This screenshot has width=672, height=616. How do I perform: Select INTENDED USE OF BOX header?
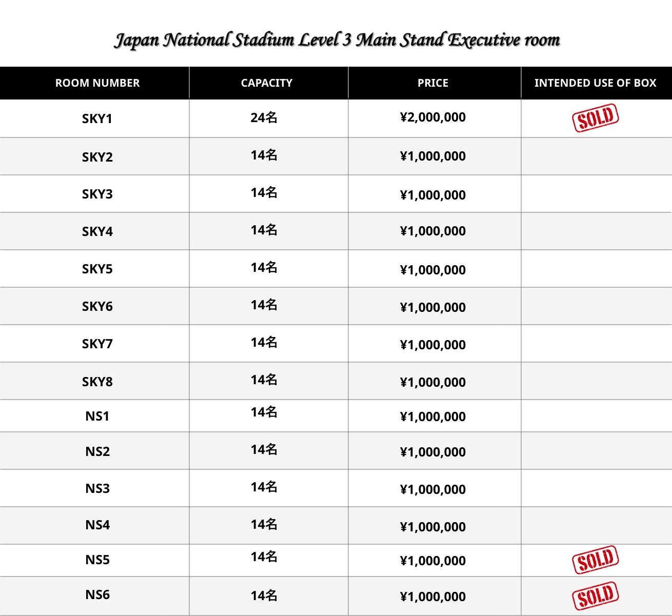(596, 83)
